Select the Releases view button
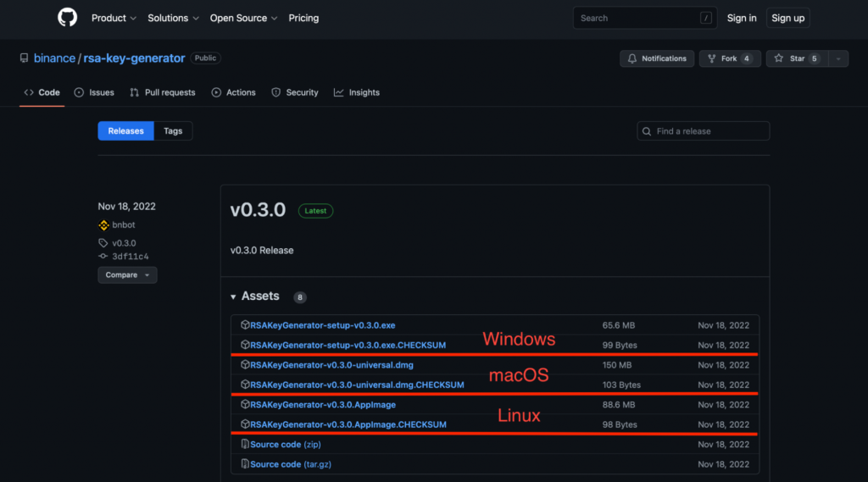The width and height of the screenshot is (868, 482). coord(125,131)
